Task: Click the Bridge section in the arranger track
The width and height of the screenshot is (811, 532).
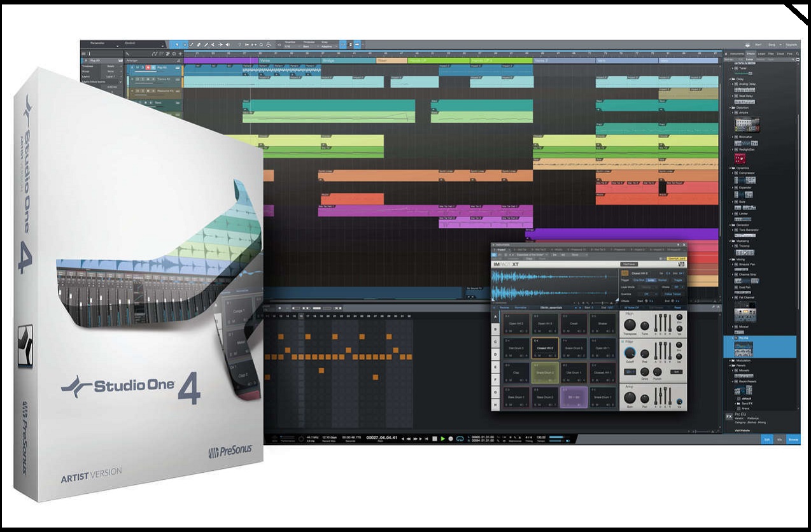Action: pyautogui.click(x=349, y=60)
